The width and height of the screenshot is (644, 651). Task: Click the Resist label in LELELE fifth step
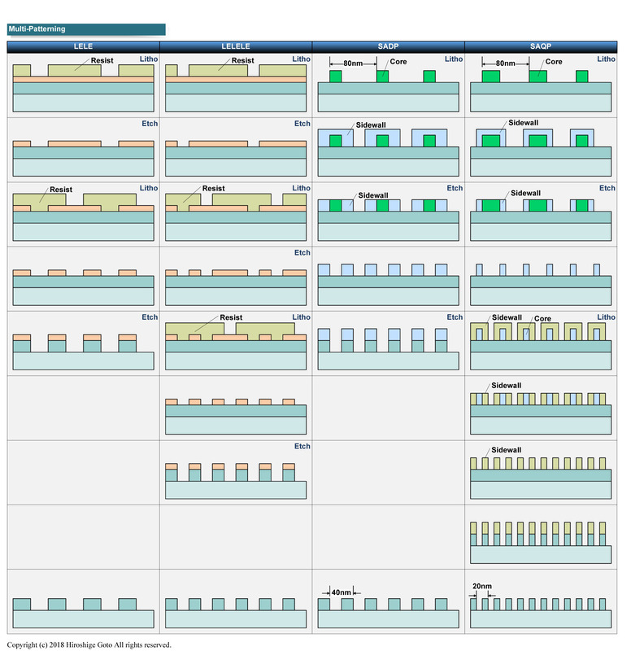coord(231,317)
